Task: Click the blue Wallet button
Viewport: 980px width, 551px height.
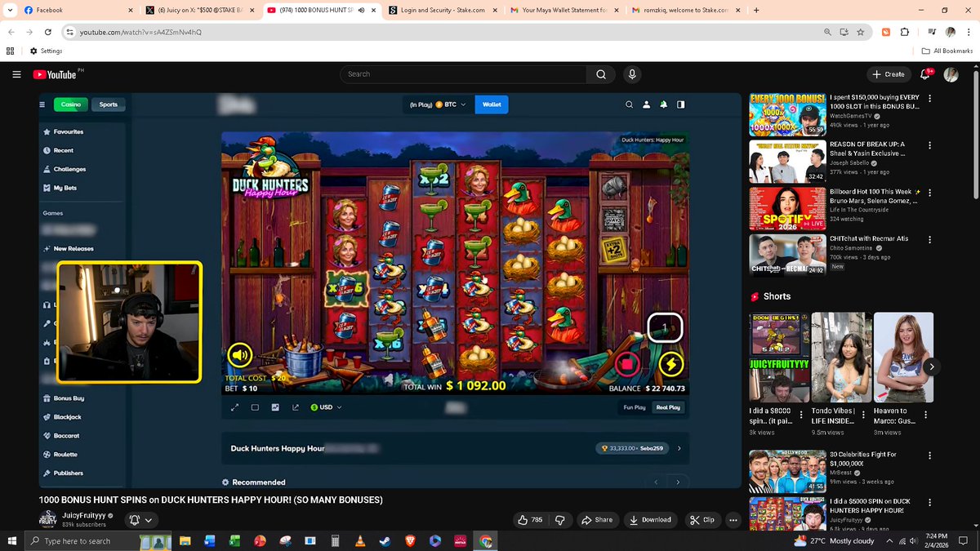Action: (x=492, y=104)
